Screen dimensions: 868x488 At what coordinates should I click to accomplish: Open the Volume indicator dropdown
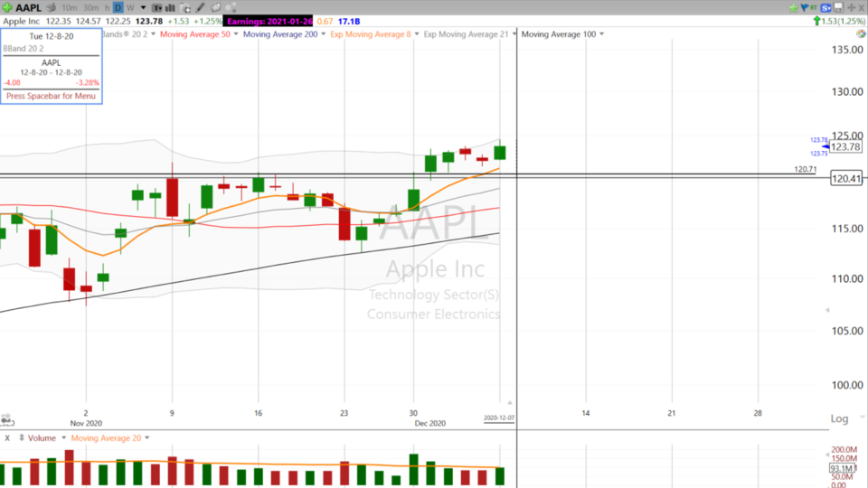(63, 438)
